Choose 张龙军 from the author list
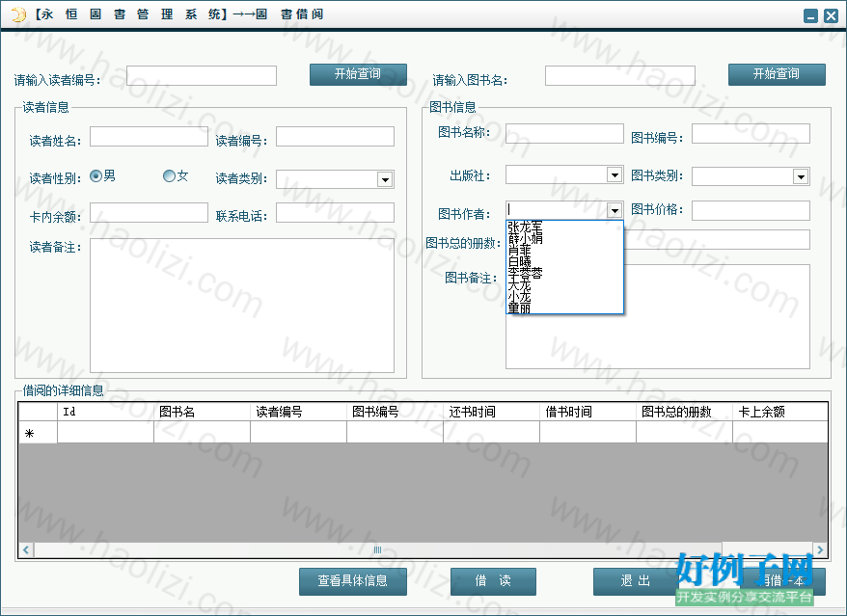This screenshot has width=847, height=616. [x=564, y=227]
